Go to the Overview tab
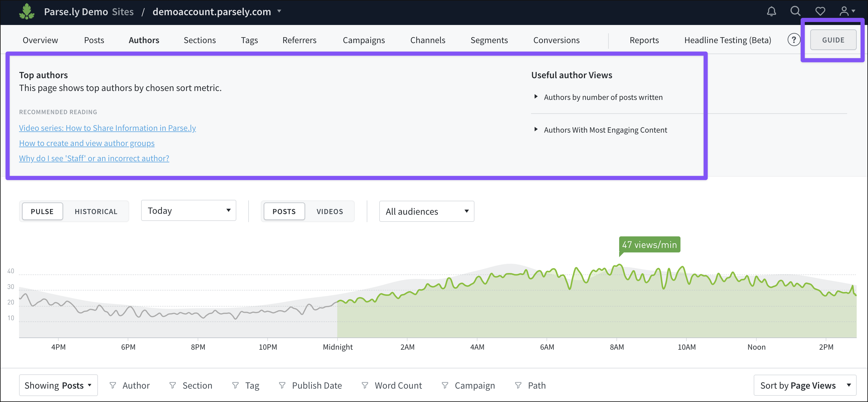This screenshot has width=868, height=402. [40, 40]
